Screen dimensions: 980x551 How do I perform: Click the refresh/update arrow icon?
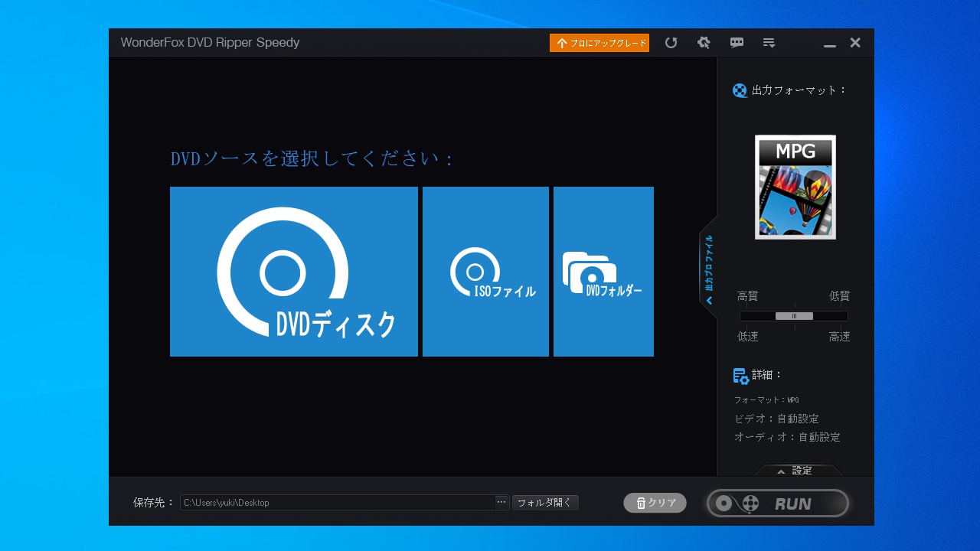tap(671, 43)
